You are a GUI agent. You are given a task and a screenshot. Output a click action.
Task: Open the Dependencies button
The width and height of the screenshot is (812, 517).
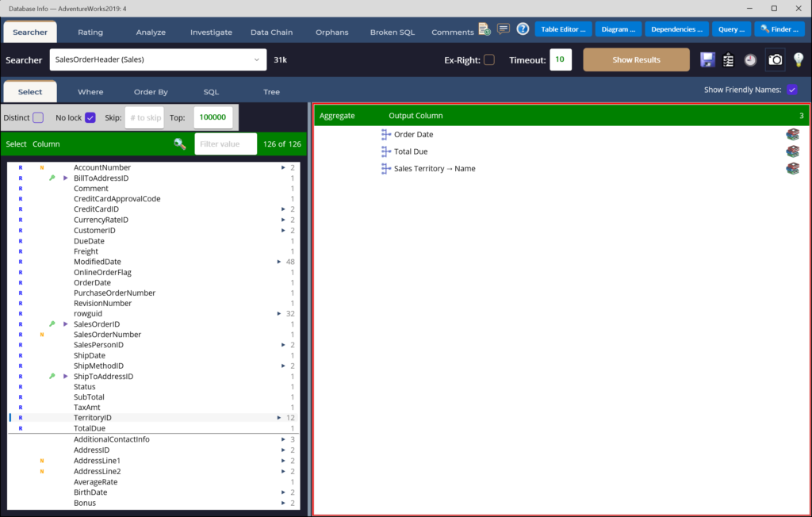tap(676, 29)
